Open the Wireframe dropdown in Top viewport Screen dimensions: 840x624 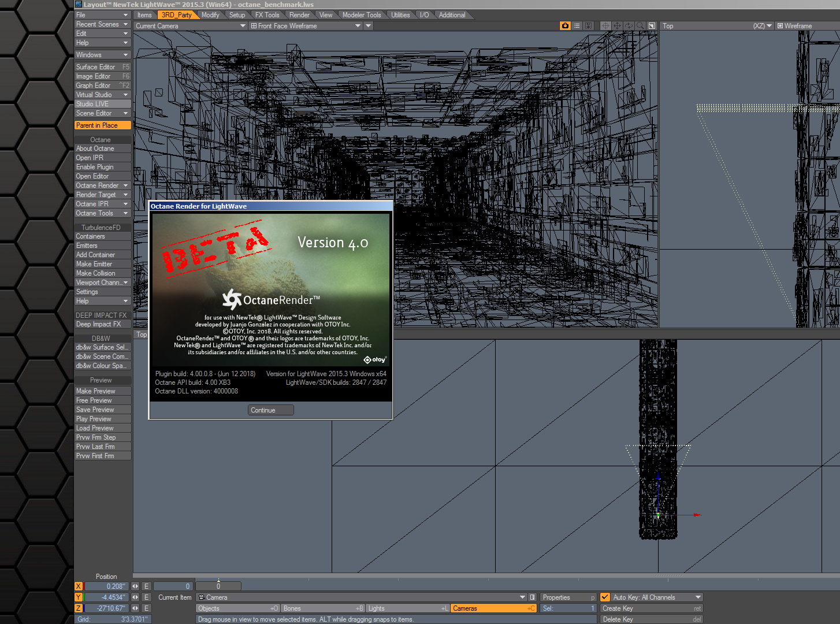pos(807,26)
